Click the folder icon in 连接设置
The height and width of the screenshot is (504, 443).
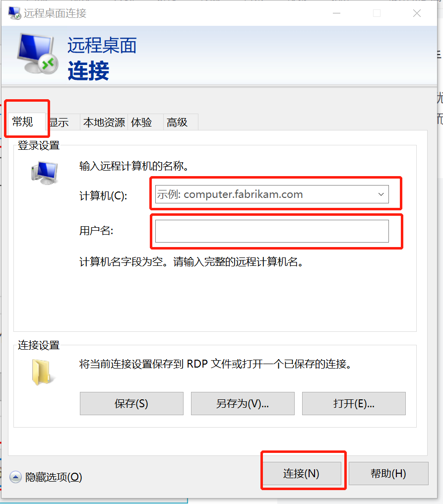(x=42, y=372)
